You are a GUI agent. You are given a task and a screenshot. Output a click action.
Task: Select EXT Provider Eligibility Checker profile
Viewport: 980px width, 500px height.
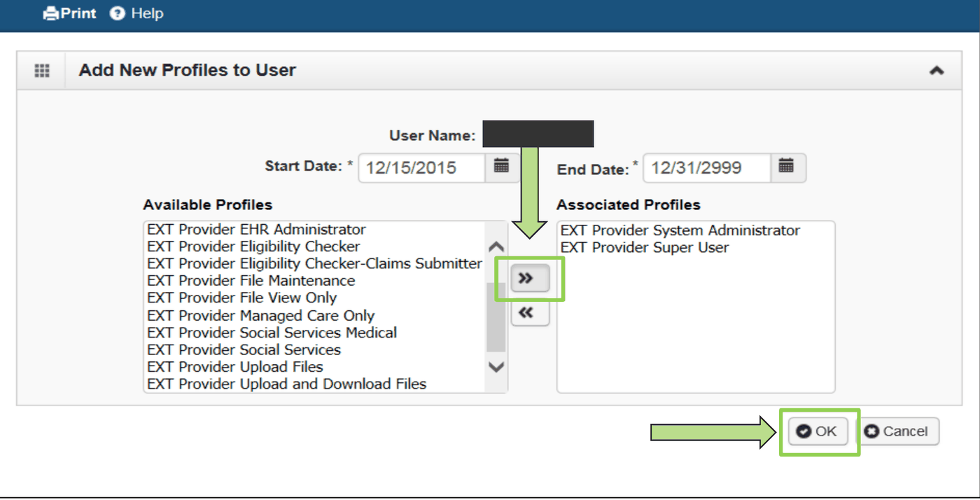point(253,246)
